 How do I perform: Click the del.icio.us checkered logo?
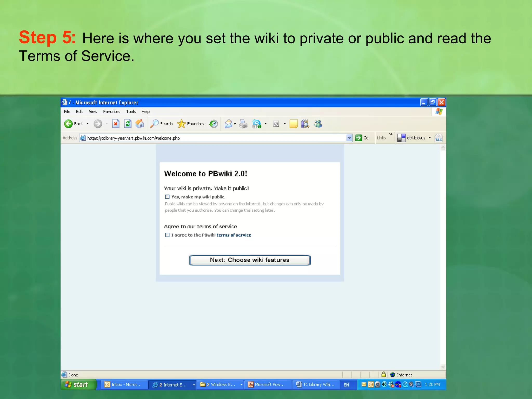click(401, 138)
